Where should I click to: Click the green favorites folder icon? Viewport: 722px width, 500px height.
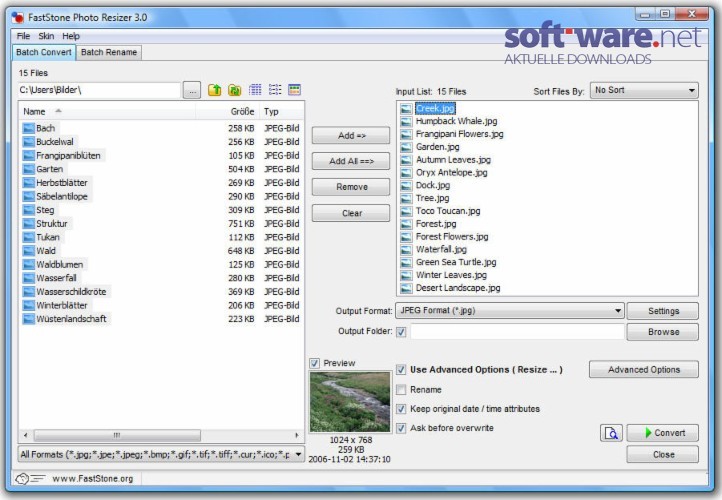[x=235, y=90]
